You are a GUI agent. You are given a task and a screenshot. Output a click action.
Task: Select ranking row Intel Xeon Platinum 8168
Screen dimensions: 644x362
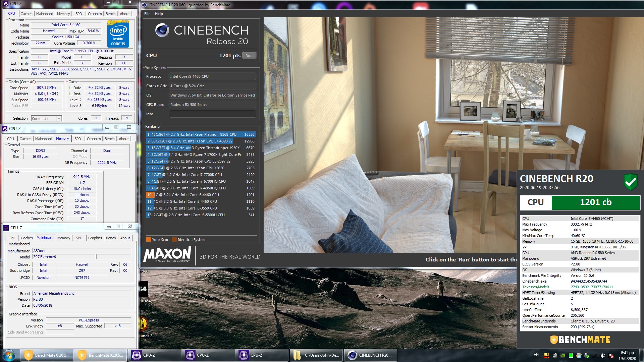(x=201, y=134)
